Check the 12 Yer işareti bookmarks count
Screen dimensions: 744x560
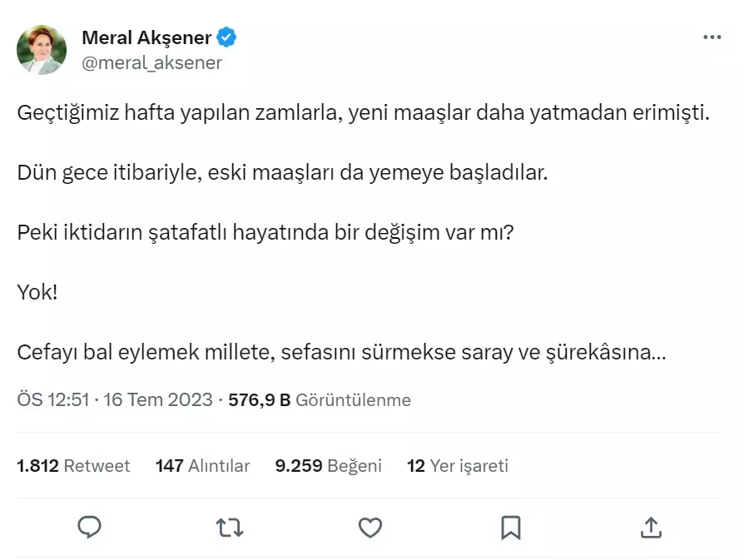457,466
